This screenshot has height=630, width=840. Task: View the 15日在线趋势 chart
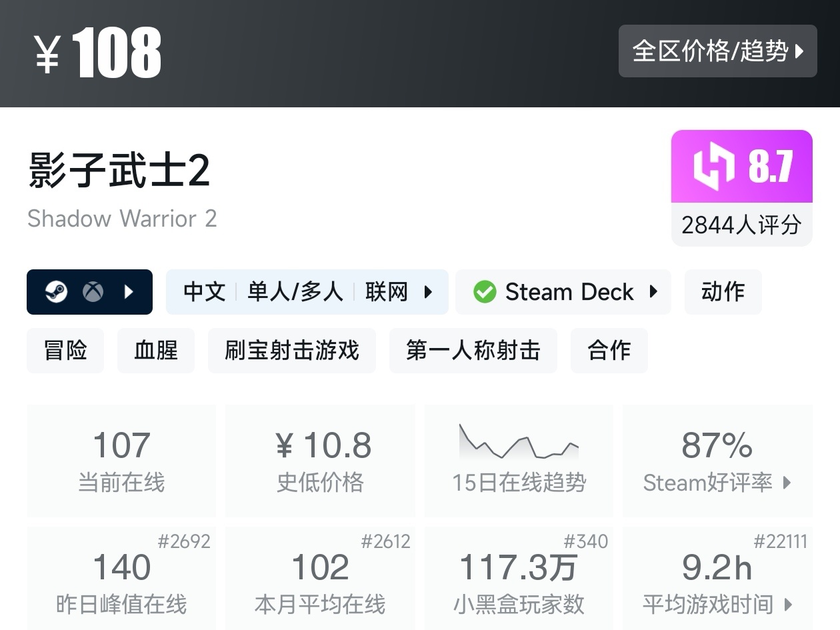[x=519, y=461]
